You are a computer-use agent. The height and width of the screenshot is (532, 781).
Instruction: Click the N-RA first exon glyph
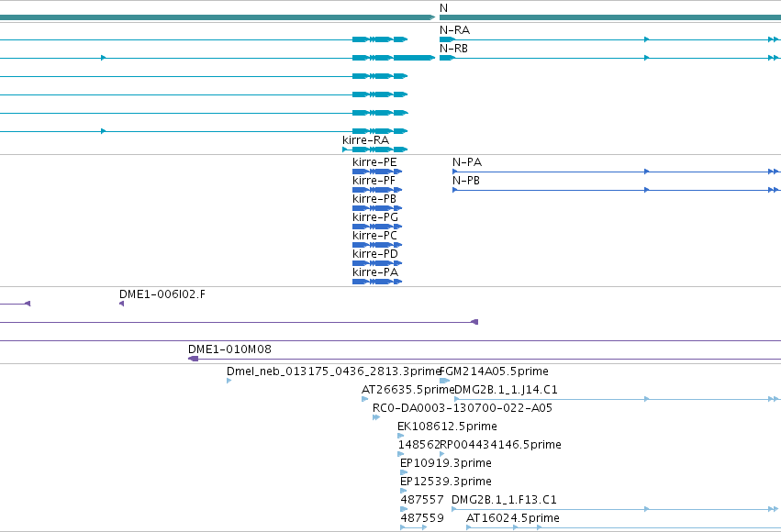[x=447, y=39]
